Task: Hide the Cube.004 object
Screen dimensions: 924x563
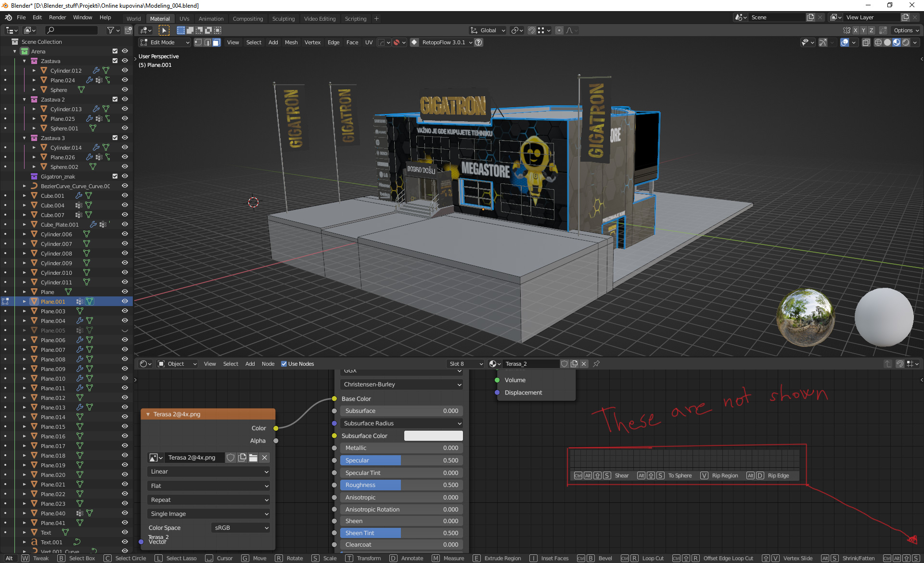Action: tap(125, 205)
